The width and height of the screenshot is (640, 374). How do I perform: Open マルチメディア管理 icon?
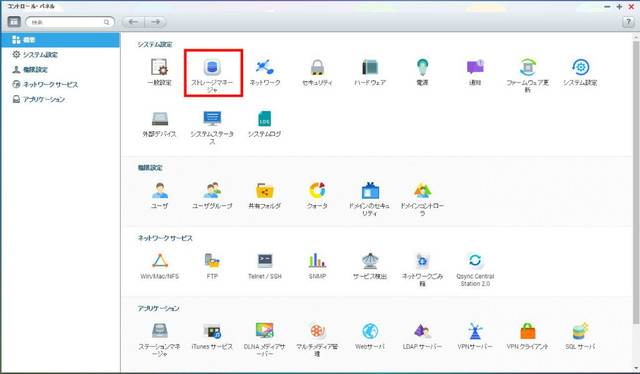[317, 331]
